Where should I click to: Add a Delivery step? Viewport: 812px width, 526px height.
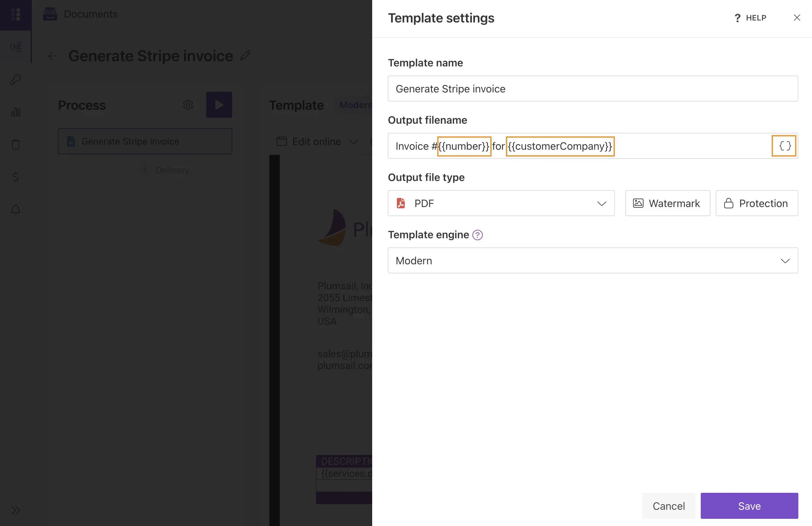(x=166, y=170)
